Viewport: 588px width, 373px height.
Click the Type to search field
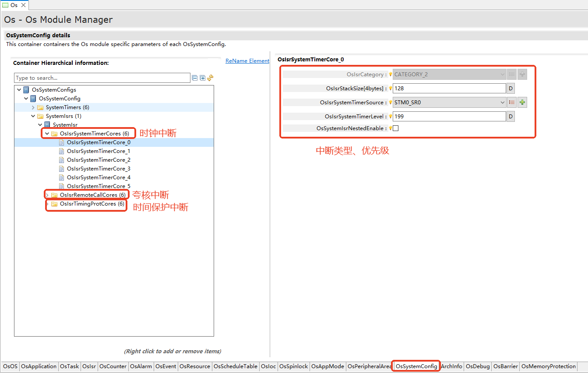pyautogui.click(x=102, y=78)
